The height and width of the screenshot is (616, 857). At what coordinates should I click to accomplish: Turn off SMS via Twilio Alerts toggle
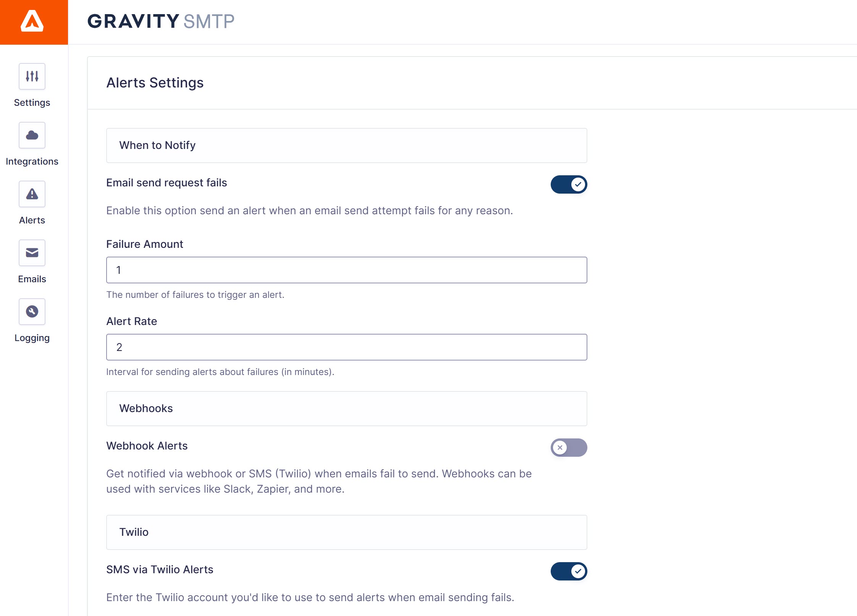tap(569, 571)
